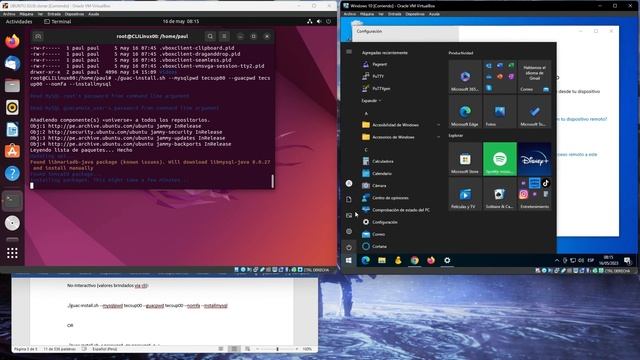
Task: Select the Terminal icon in the Ubuntu dock
Action: tap(12, 201)
